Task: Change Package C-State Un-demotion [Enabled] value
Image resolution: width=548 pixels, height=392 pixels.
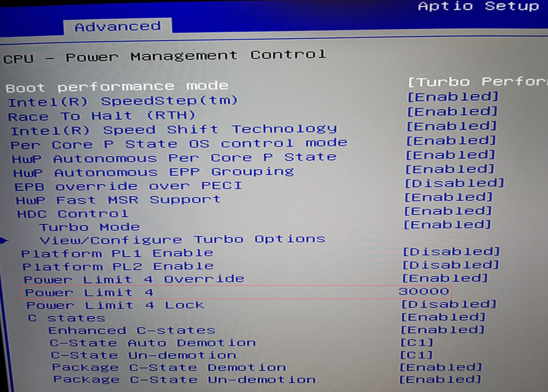Action: 440,379
